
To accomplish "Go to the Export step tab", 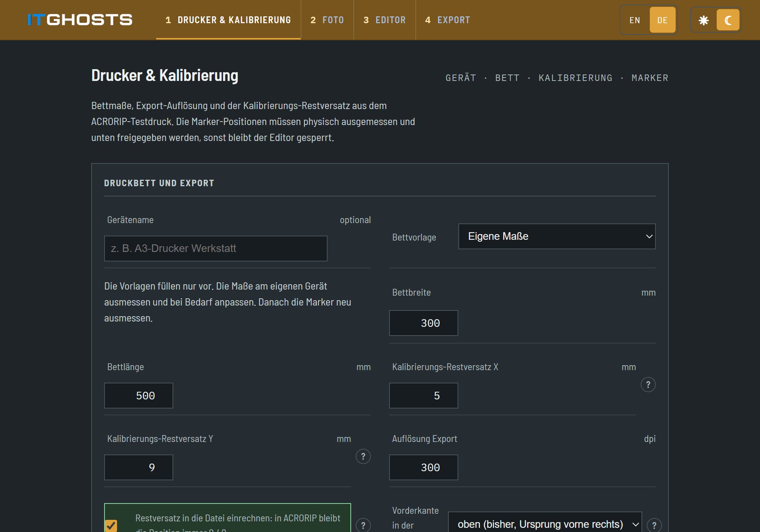I will point(448,20).
